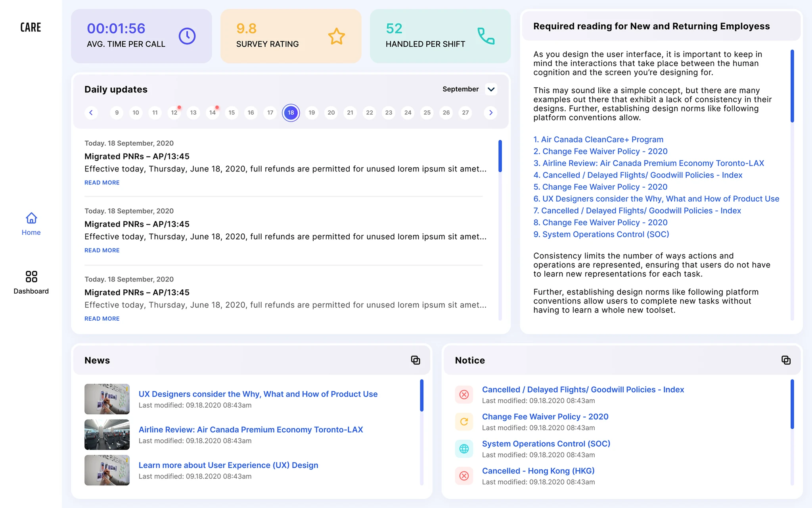Click the CARE logo

point(31,27)
